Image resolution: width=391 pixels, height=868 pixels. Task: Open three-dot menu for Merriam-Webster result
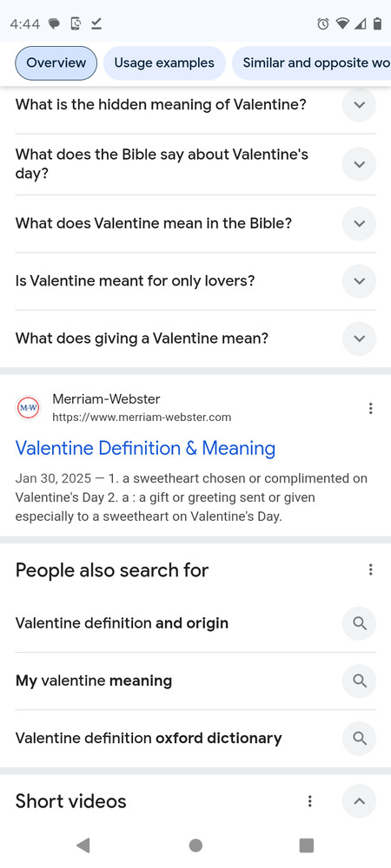click(x=370, y=409)
